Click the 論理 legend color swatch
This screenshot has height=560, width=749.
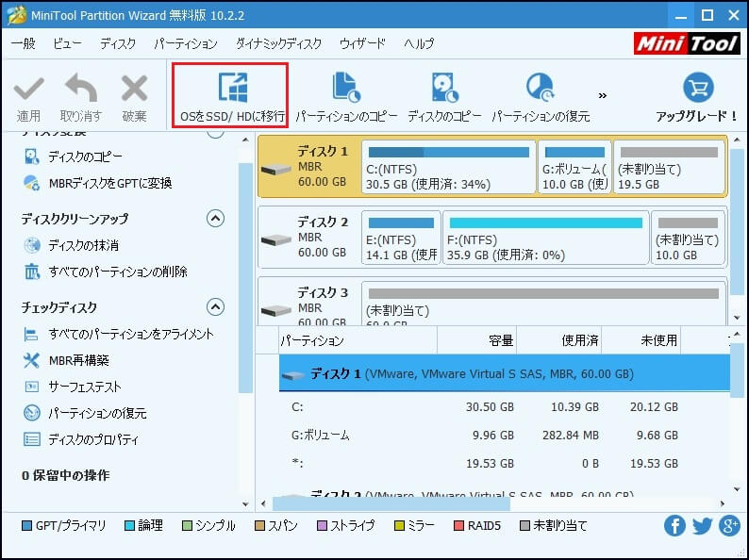coord(129,526)
